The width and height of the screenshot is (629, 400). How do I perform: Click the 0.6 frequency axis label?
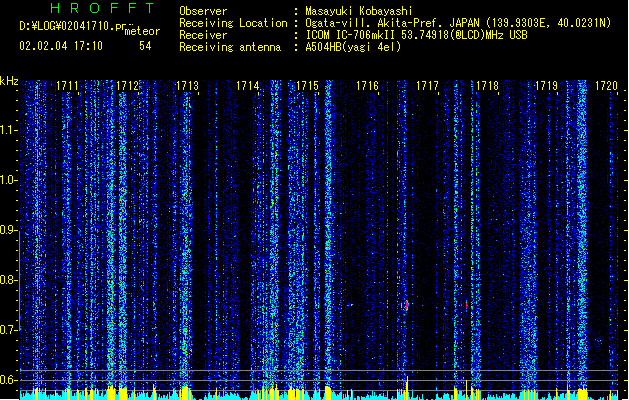(9, 380)
